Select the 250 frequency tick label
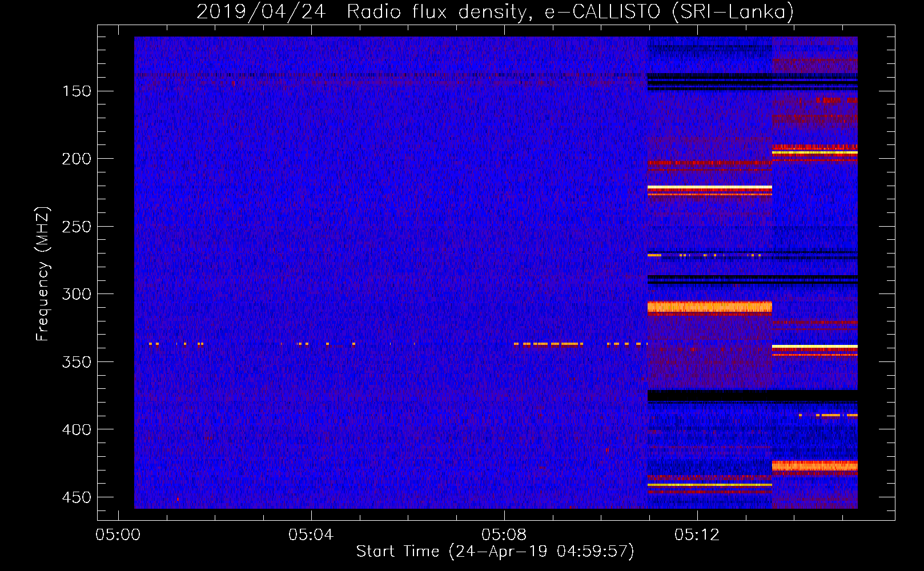 tap(77, 227)
